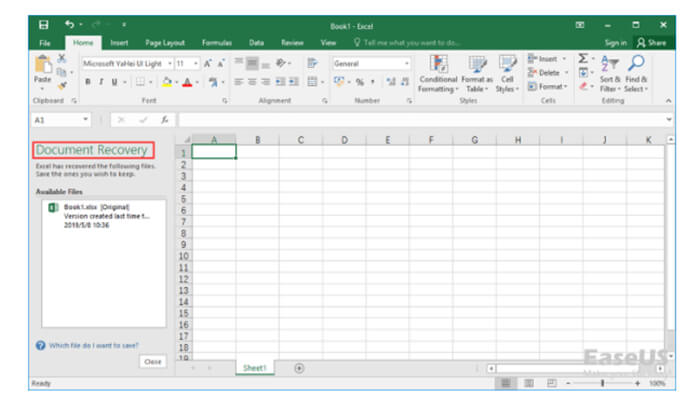The width and height of the screenshot is (700, 396).
Task: Align text left in cell
Action: (x=239, y=82)
